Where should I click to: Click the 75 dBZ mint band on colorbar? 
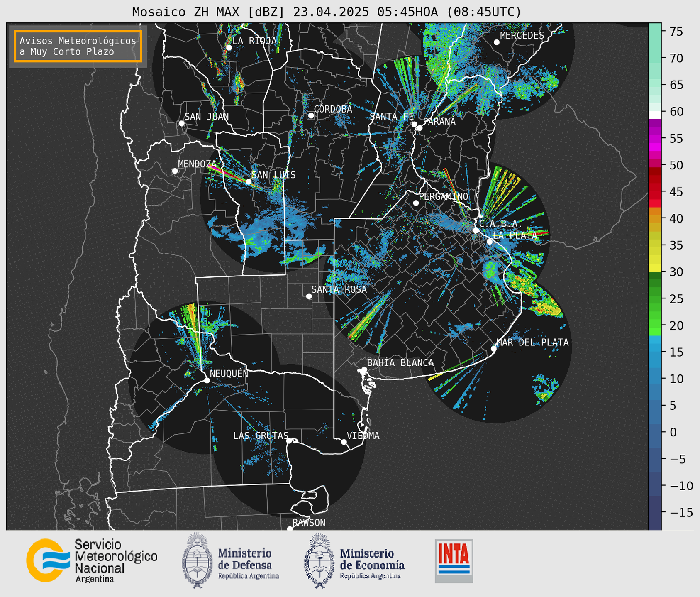pos(655,32)
